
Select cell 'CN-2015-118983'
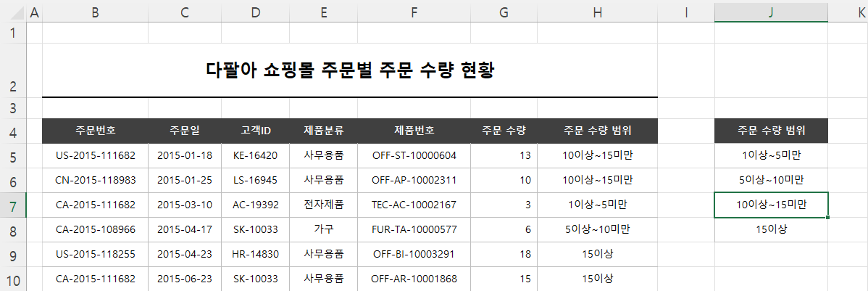[x=95, y=180]
